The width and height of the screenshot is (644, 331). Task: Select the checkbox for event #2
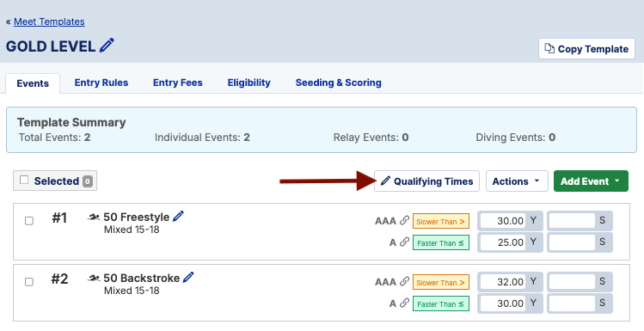pos(29,282)
